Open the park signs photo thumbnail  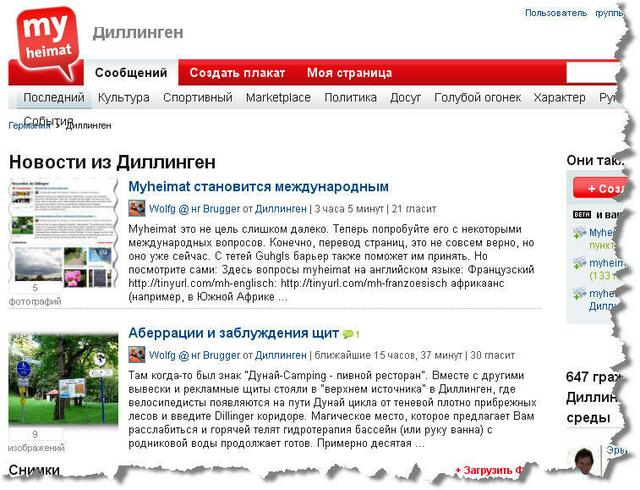click(x=63, y=380)
